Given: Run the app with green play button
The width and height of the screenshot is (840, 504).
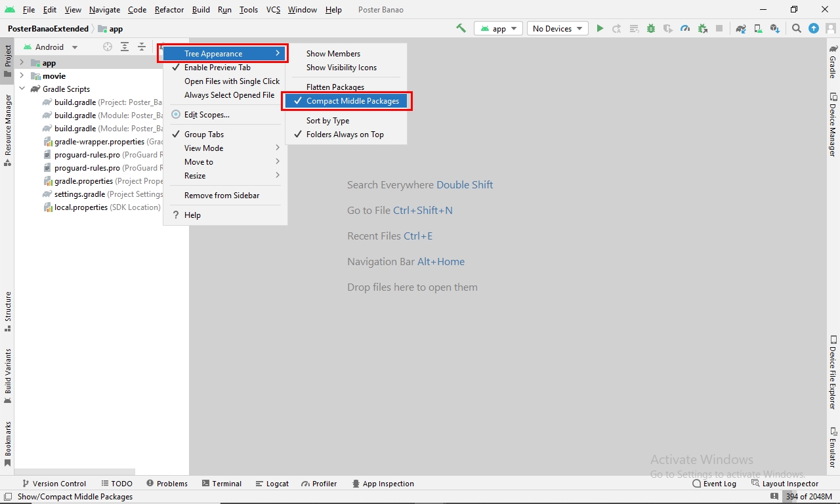Looking at the screenshot, I should 600,28.
